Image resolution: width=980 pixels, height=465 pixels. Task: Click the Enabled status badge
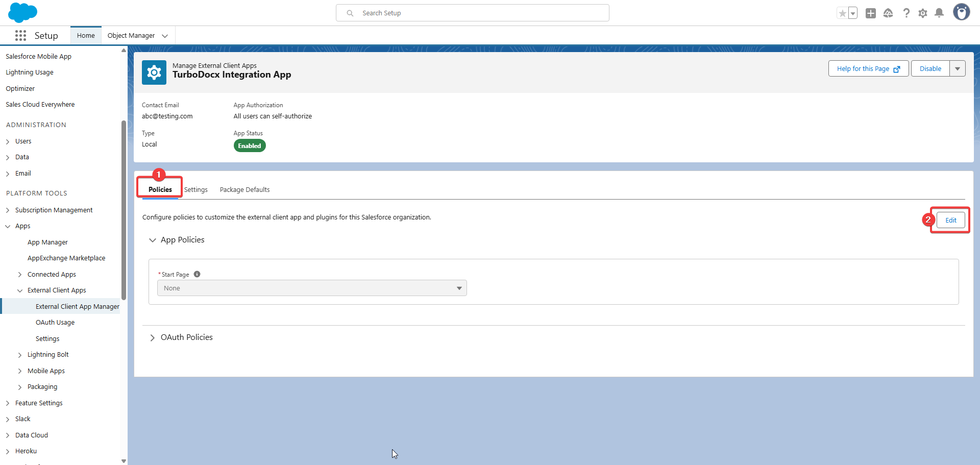(x=250, y=145)
